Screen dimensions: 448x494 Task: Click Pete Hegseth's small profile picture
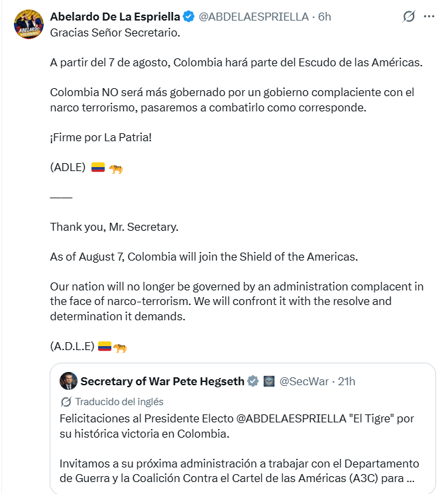(68, 381)
